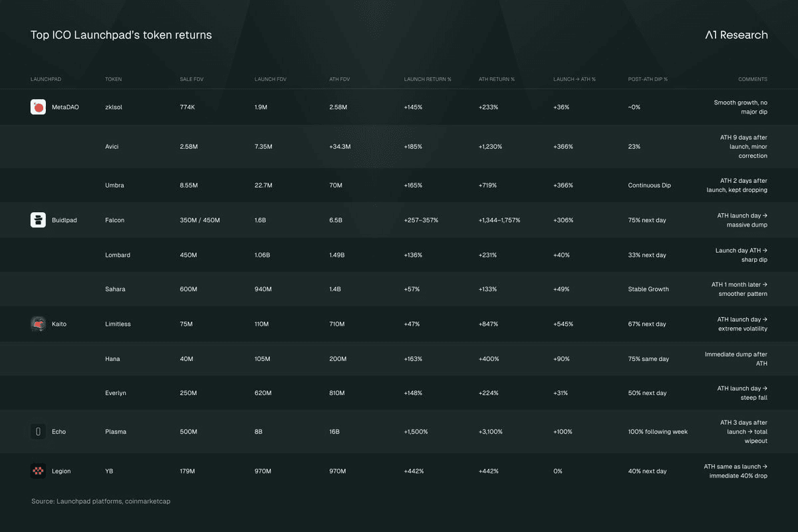Click the +1,500% launch return value
The height and width of the screenshot is (532, 798).
(416, 432)
